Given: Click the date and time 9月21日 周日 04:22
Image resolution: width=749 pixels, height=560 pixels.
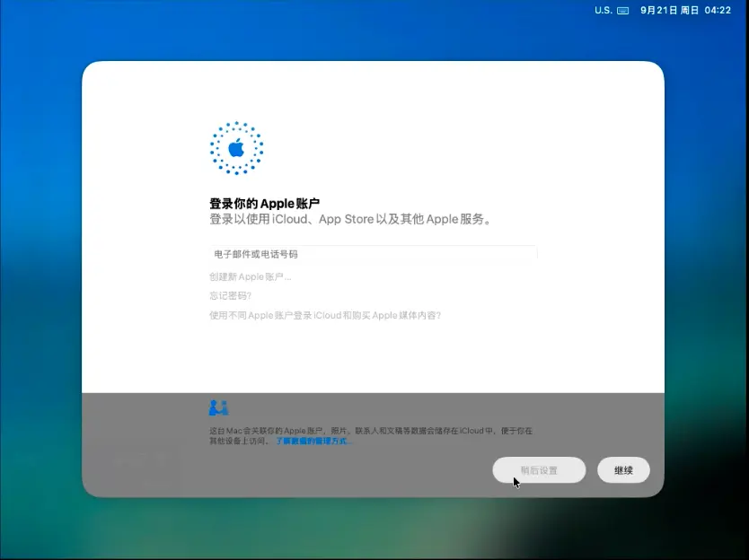Looking at the screenshot, I should coord(685,11).
